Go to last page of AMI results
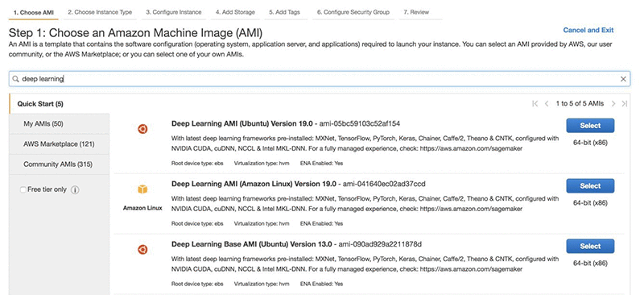This screenshot has width=644, height=295. click(625, 104)
